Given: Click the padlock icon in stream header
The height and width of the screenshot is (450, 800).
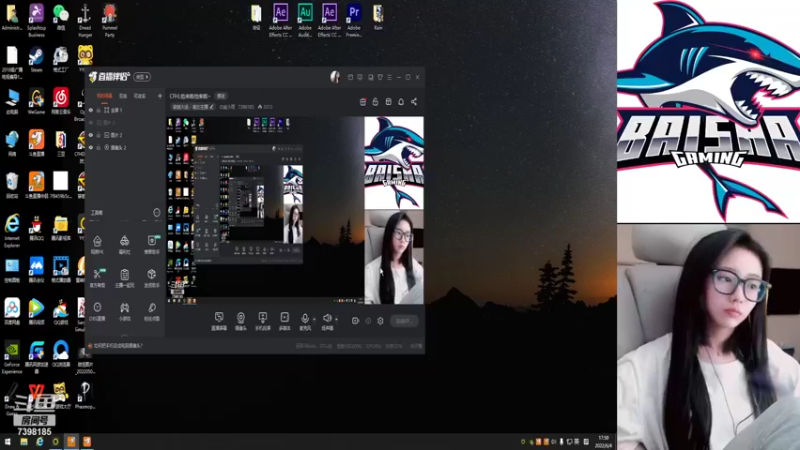Looking at the screenshot, I should click(376, 102).
